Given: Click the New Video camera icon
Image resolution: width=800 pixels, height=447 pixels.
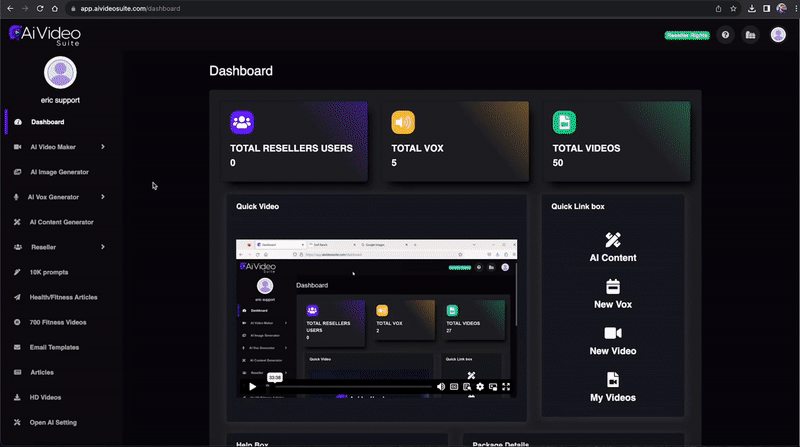Looking at the screenshot, I should [613, 333].
